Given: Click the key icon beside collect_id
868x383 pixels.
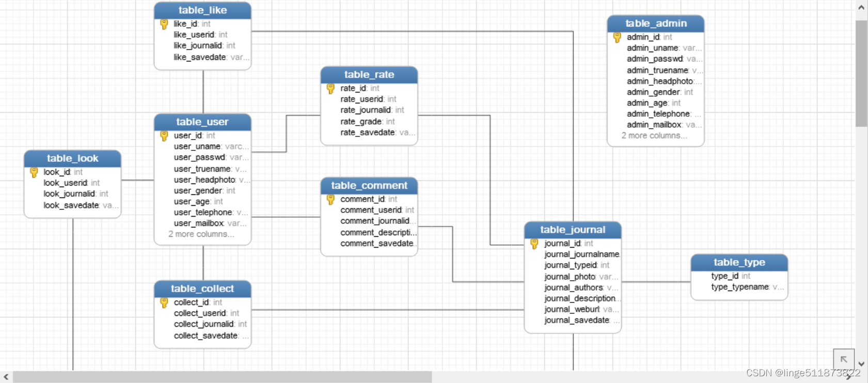Looking at the screenshot, I should pos(164,302).
